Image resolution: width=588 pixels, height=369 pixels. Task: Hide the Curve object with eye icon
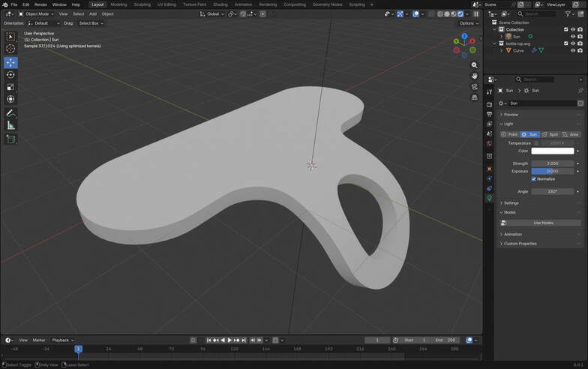click(572, 50)
